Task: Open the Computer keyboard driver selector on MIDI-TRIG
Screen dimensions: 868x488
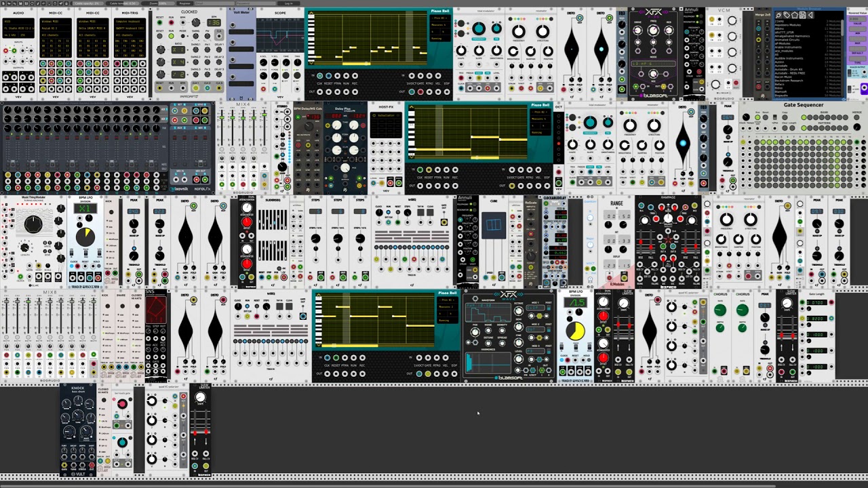Action: point(130,22)
